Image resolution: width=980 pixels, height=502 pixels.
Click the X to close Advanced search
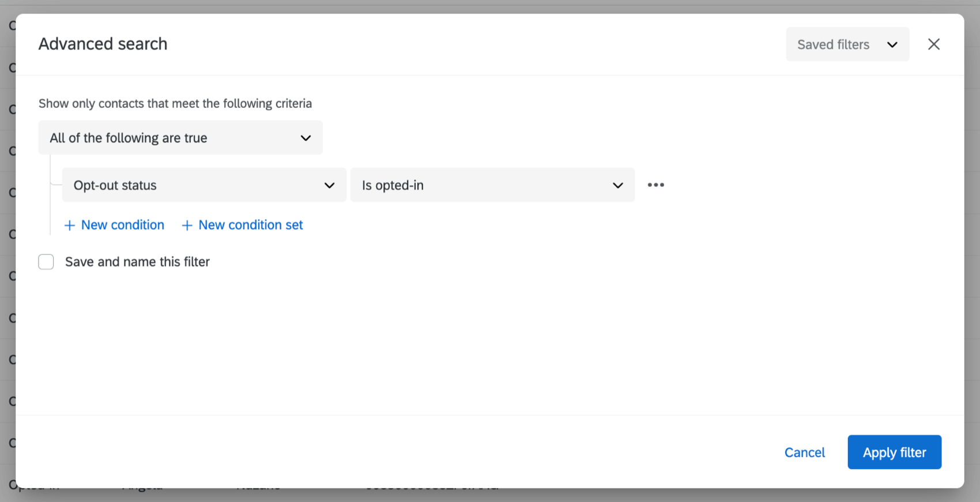[933, 44]
